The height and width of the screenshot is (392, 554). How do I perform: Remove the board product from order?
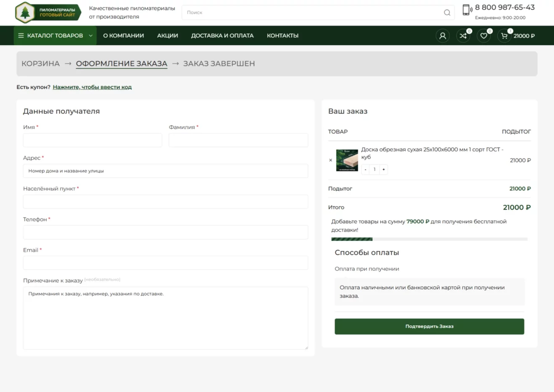tap(331, 160)
